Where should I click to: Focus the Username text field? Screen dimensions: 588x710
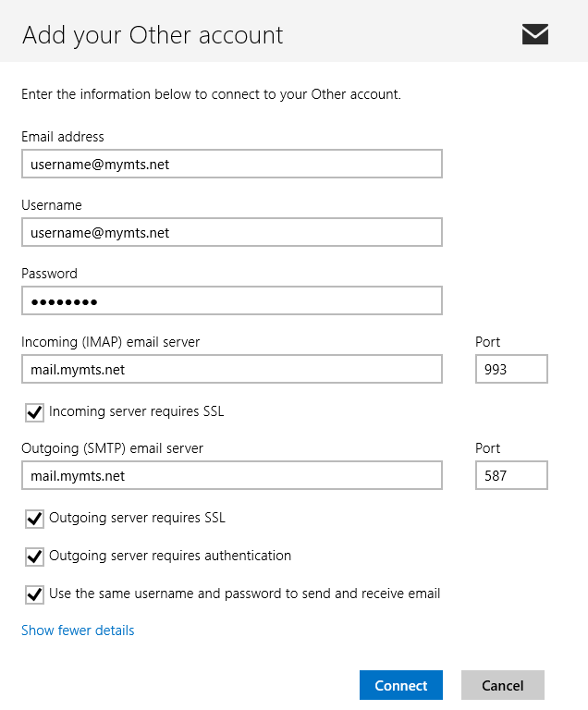click(232, 232)
